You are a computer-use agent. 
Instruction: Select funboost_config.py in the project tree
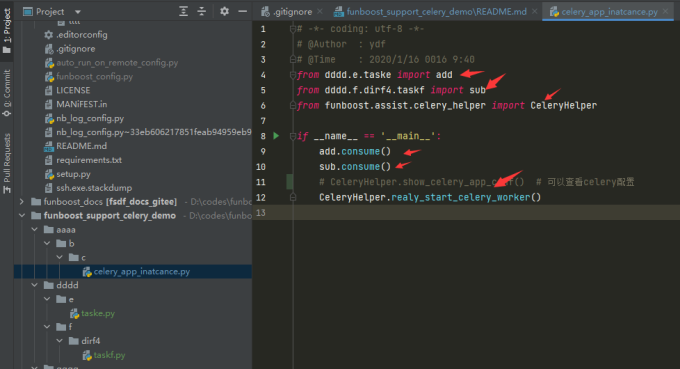pyautogui.click(x=95, y=77)
